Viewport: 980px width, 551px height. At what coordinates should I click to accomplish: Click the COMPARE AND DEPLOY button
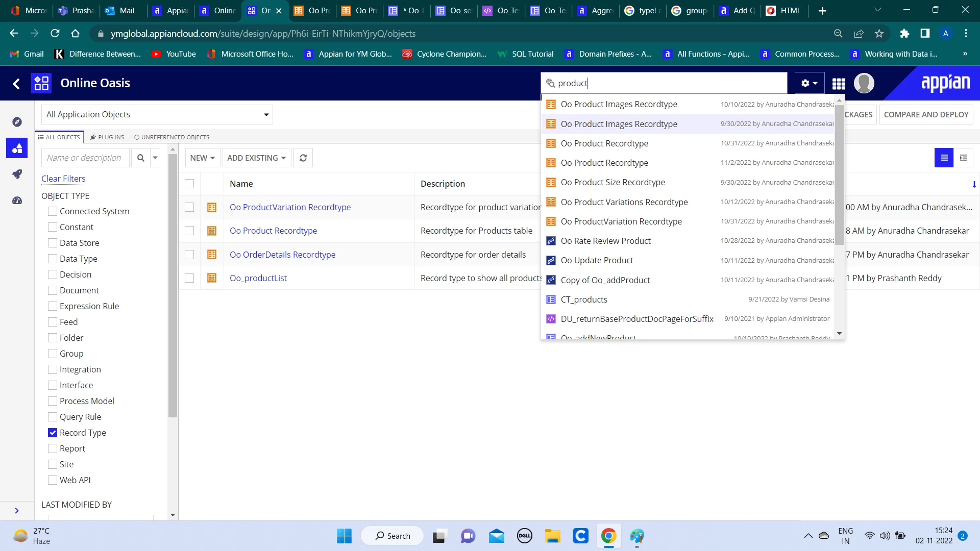[x=926, y=115]
